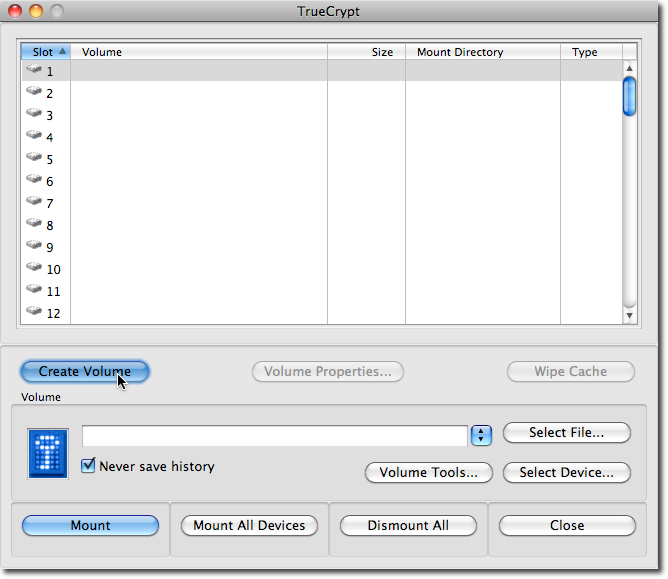Viewport: 668px width, 579px height.
Task: Click the drive icon beside slot 7
Action: click(x=34, y=201)
